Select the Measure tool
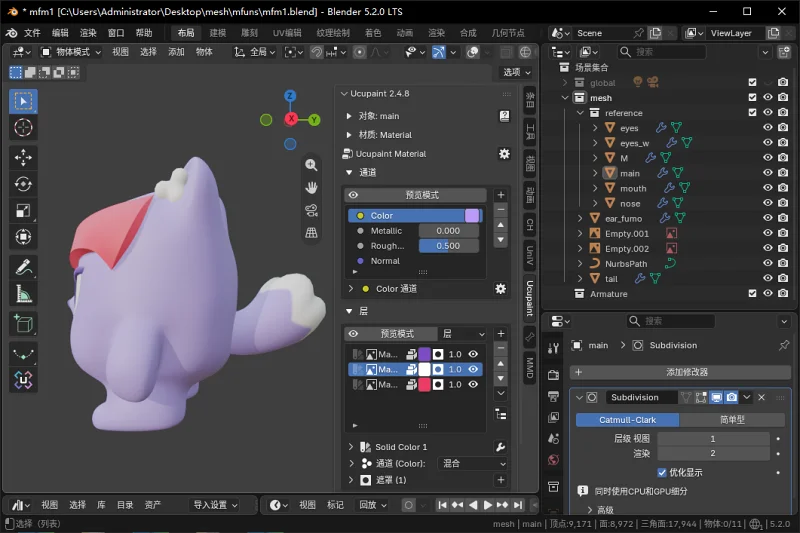Image resolution: width=800 pixels, height=533 pixels. [x=23, y=294]
